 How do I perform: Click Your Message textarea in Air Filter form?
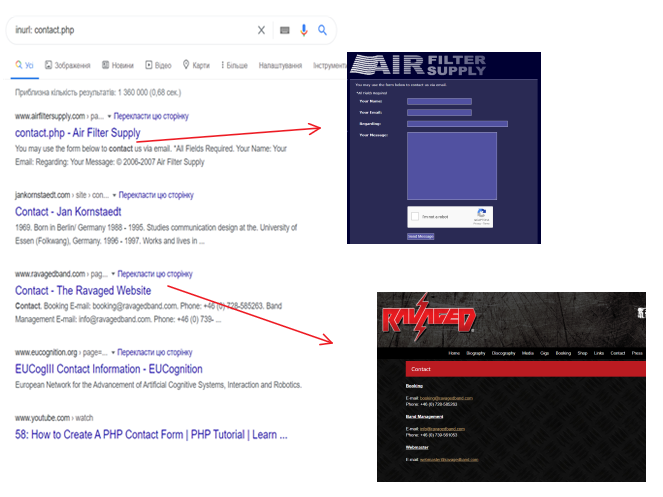(452, 166)
